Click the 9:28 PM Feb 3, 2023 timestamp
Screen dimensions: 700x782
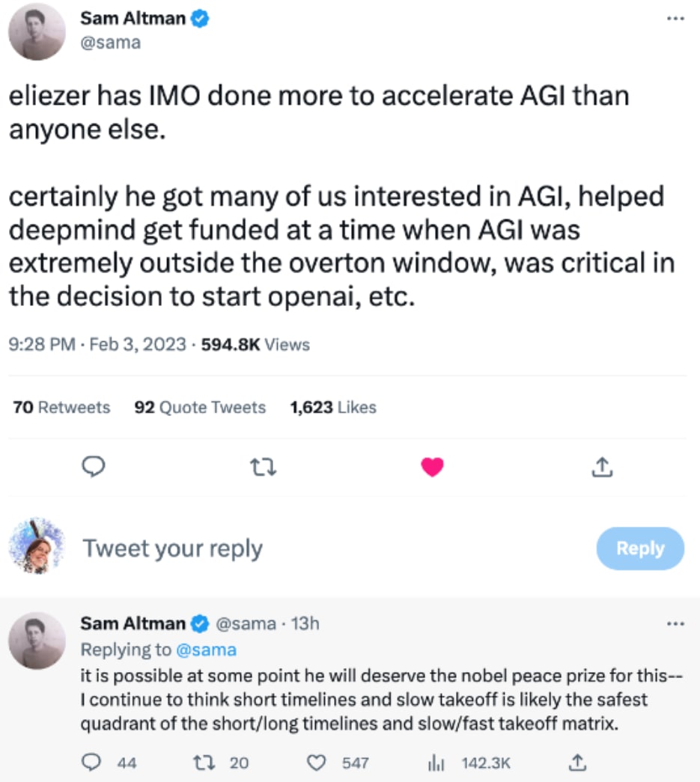pos(97,345)
